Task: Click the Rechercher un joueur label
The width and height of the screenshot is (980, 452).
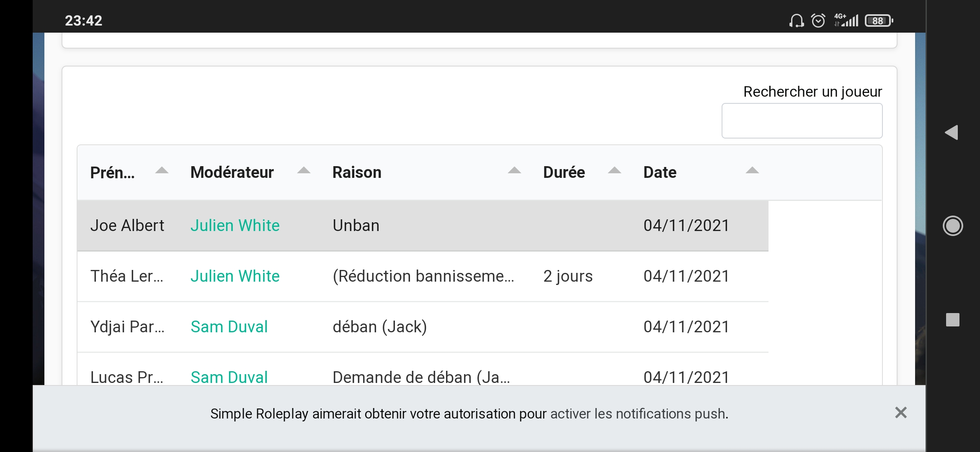Action: 812,91
